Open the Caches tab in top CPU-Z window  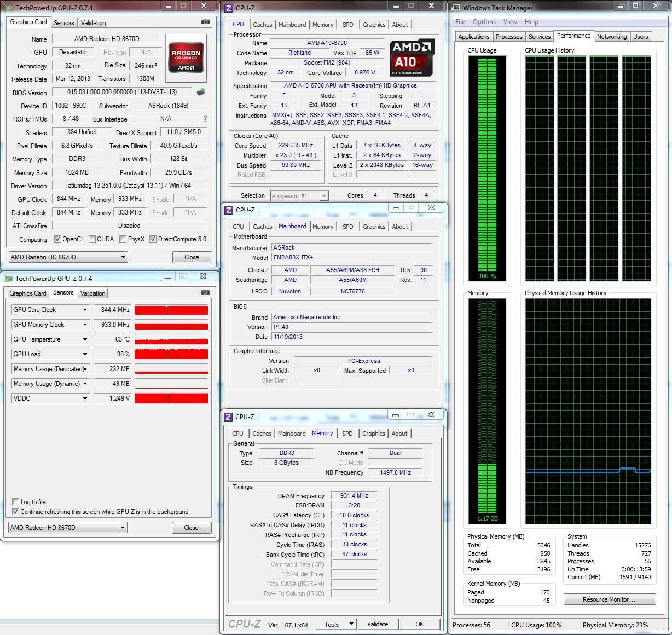(x=262, y=25)
